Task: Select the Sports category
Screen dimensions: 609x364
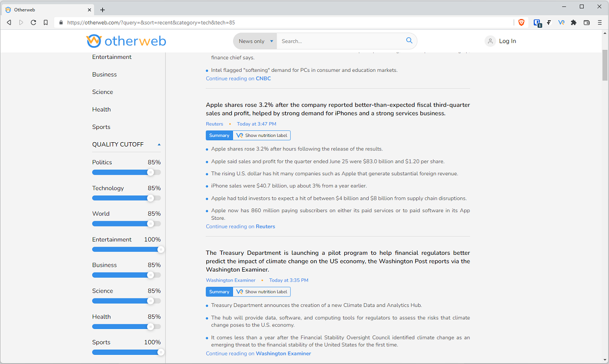Action: [x=101, y=127]
